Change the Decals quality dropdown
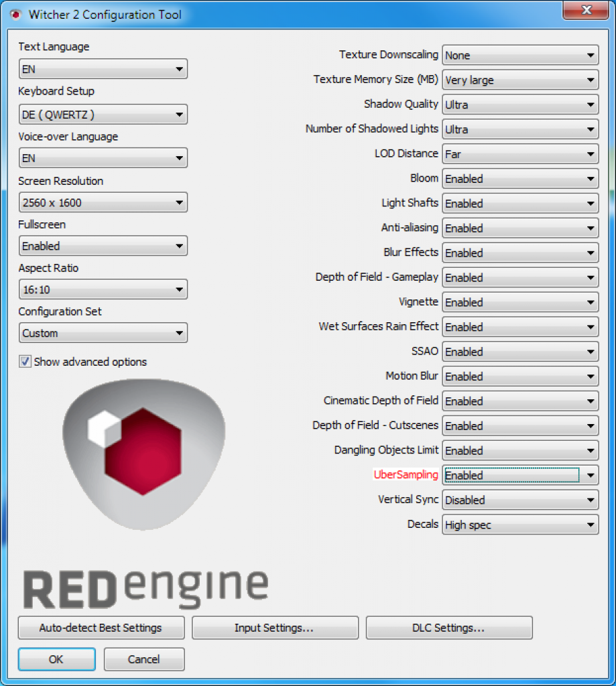Image resolution: width=616 pixels, height=686 pixels. (520, 525)
